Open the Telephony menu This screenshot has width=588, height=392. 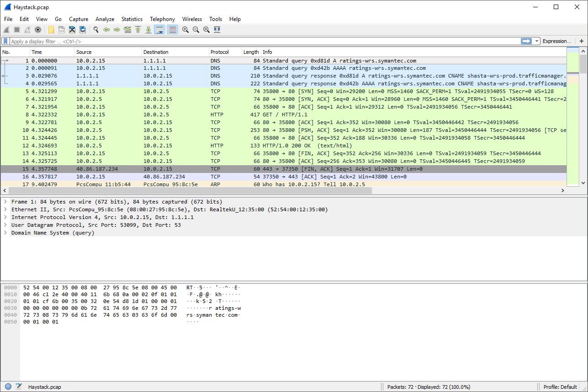click(x=162, y=19)
